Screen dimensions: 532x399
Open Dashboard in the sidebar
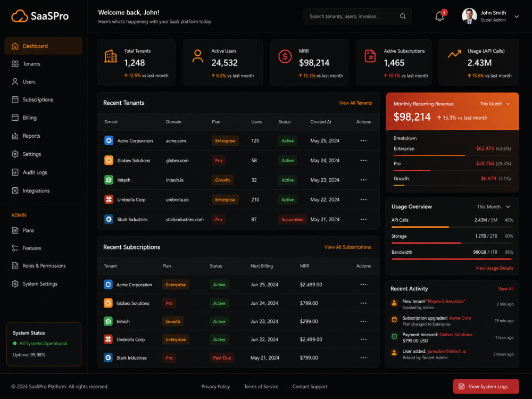[44, 46]
